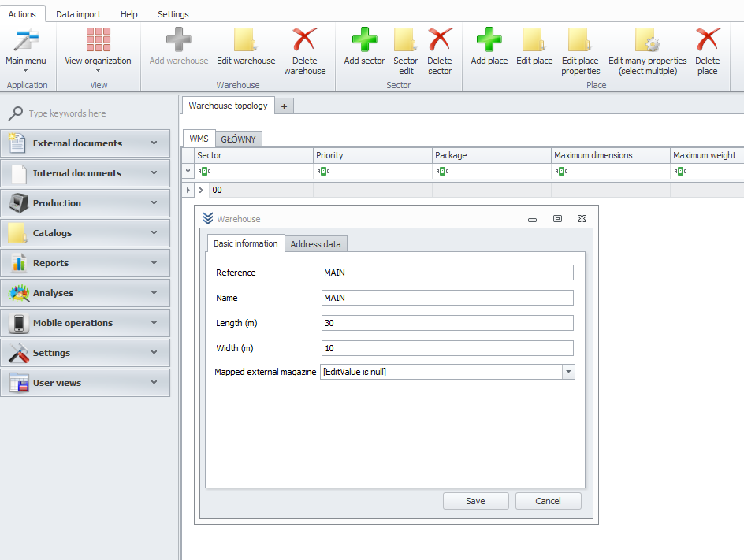The image size is (744, 560).
Task: Click the User views sidebar icon
Action: pos(20,383)
